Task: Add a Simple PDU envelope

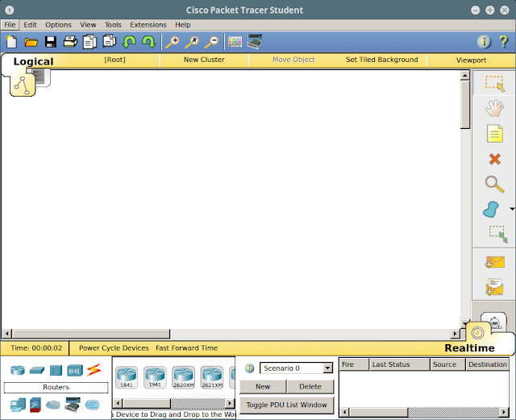Action: click(x=494, y=262)
